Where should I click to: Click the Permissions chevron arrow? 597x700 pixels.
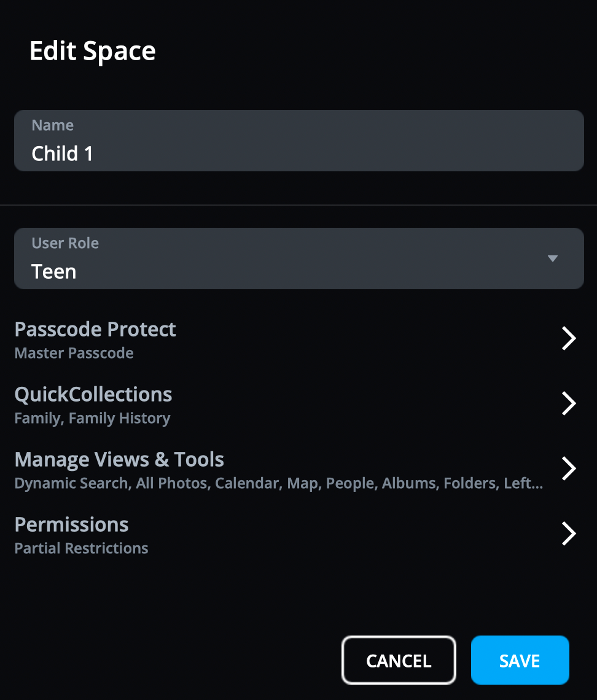[x=569, y=534]
